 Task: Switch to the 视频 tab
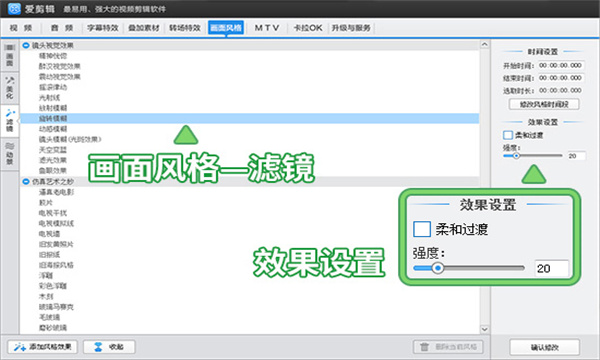coord(21,28)
